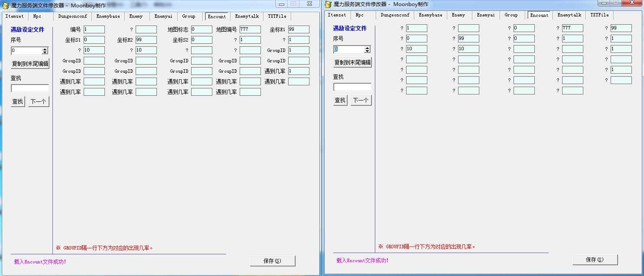This screenshot has width=644, height=276.
Task: Click 下一个 button in the left window
Action: point(39,101)
